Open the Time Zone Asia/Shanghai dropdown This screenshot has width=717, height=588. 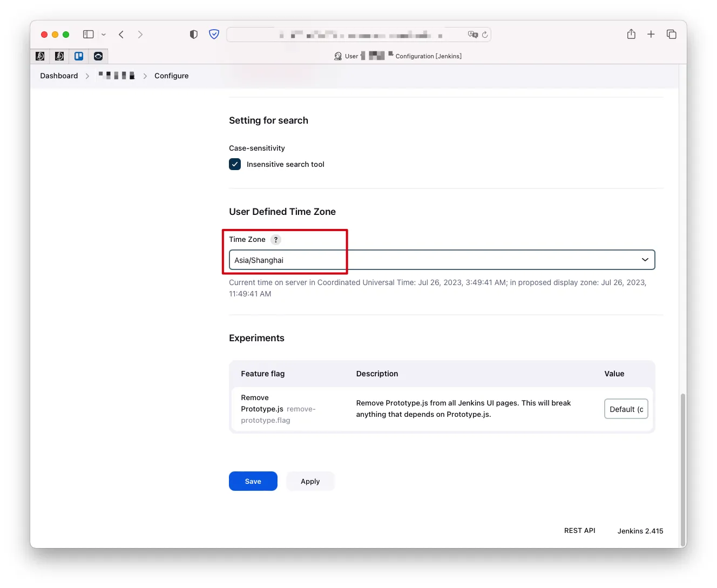(x=442, y=260)
